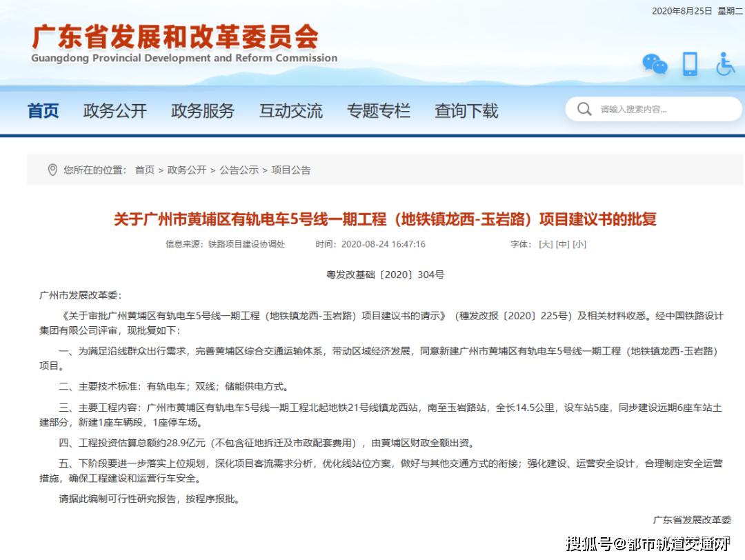Select 政务服务 in the navigation bar
Screen dimensions: 745x560
pyautogui.click(x=203, y=111)
